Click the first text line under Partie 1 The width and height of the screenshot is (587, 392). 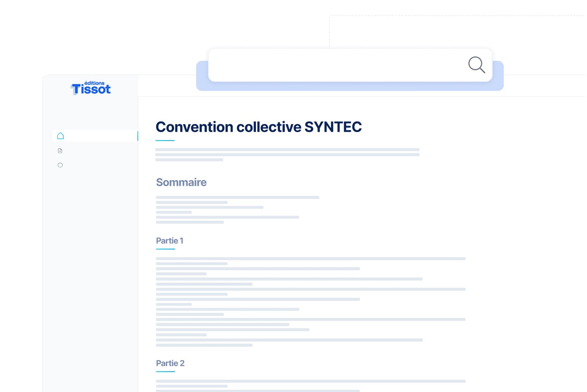(310, 259)
